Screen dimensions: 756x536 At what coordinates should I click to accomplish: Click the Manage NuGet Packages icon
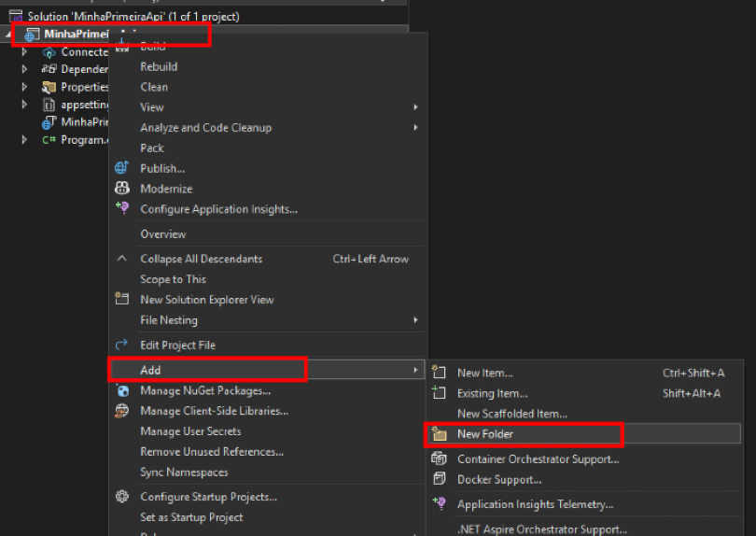tap(121, 390)
